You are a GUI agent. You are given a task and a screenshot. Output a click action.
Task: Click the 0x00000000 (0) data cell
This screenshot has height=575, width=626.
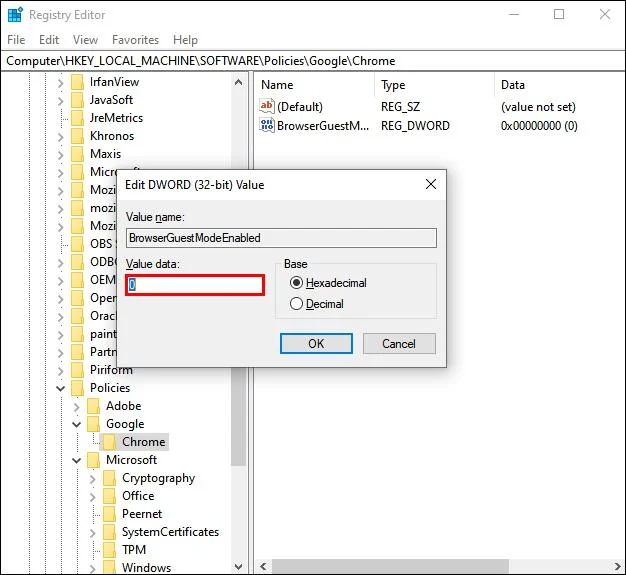(539, 126)
